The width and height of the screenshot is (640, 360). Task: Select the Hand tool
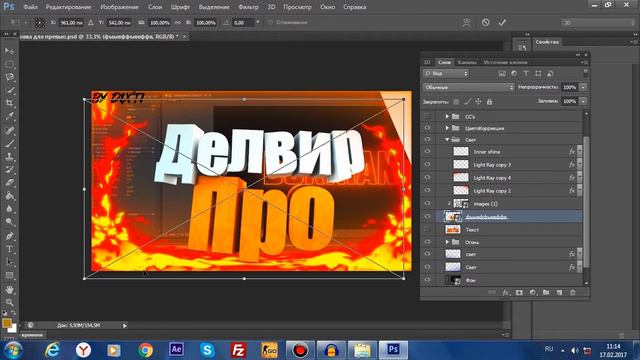(9, 289)
